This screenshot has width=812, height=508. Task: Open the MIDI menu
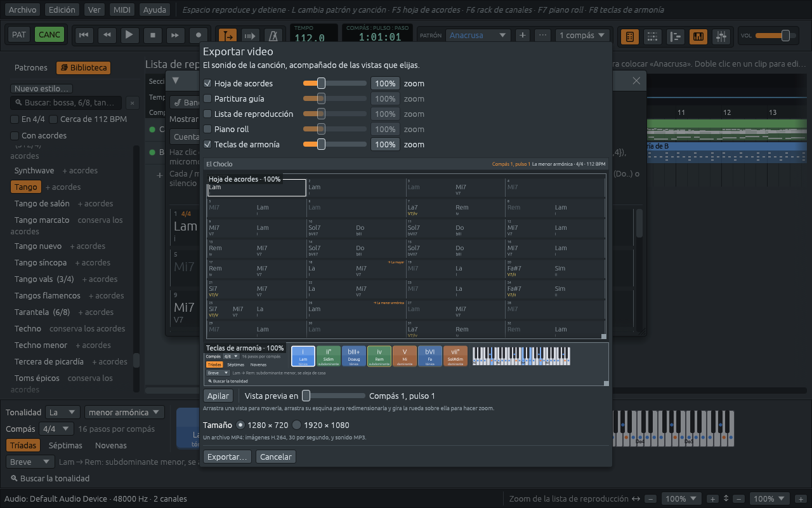click(121, 10)
